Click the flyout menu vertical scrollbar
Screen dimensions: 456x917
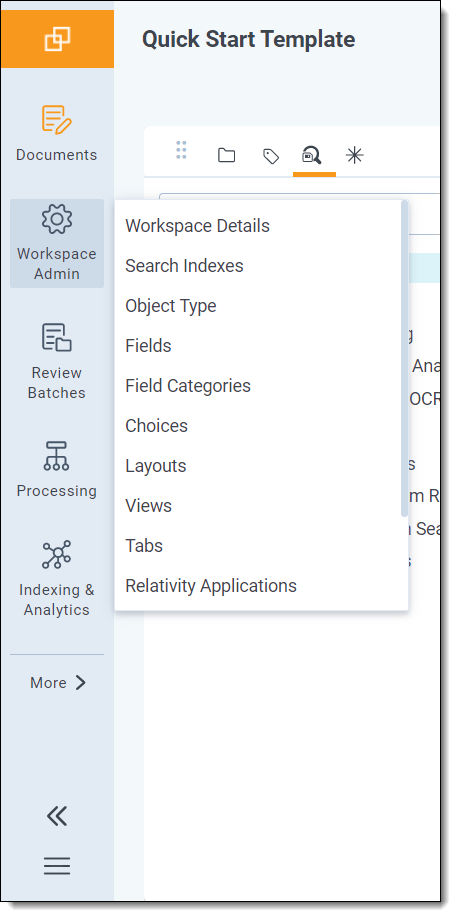(405, 359)
